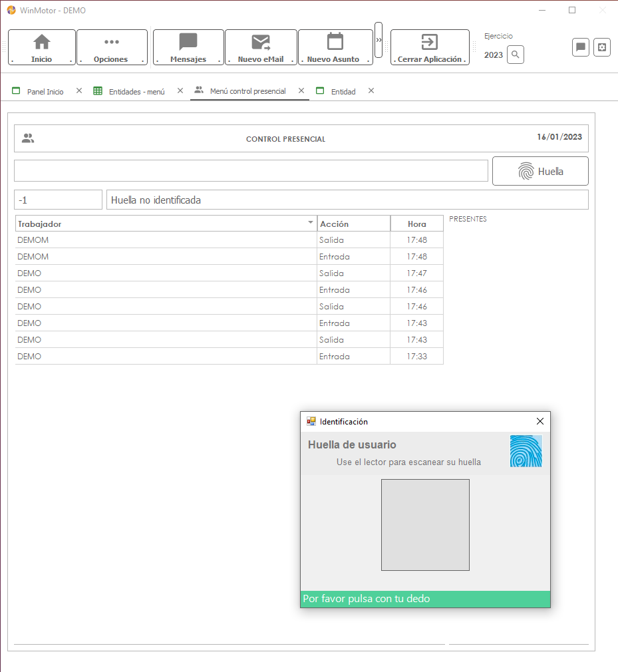The height and width of the screenshot is (672, 618).
Task: Click the empty input field beside Huella
Action: (251, 170)
